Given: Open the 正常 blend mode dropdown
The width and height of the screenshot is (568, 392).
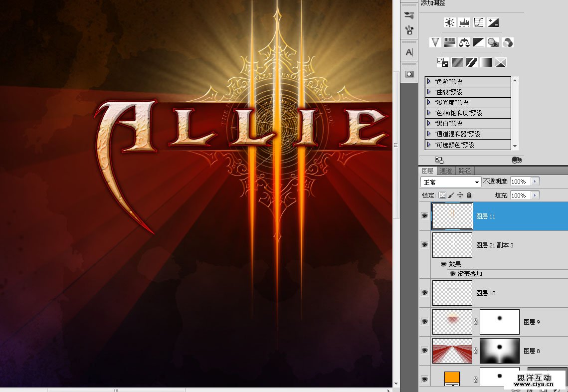Looking at the screenshot, I should tap(451, 182).
